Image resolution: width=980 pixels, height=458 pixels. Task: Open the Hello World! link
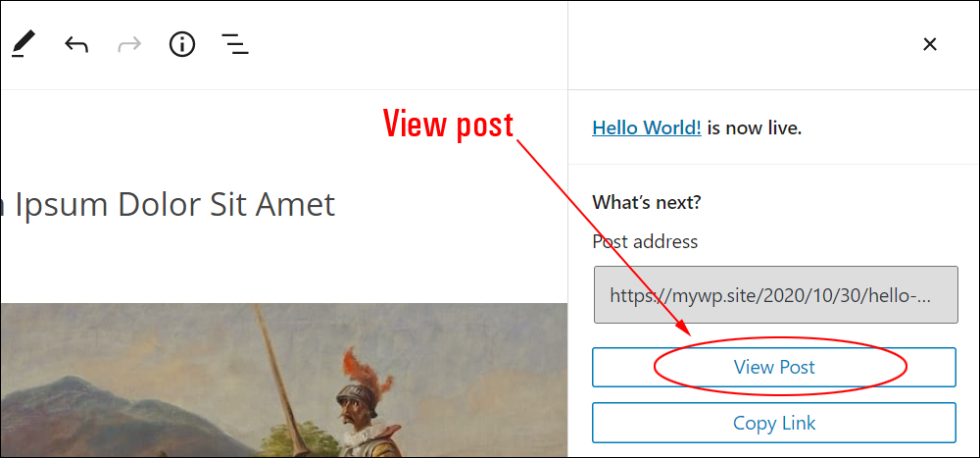click(646, 128)
